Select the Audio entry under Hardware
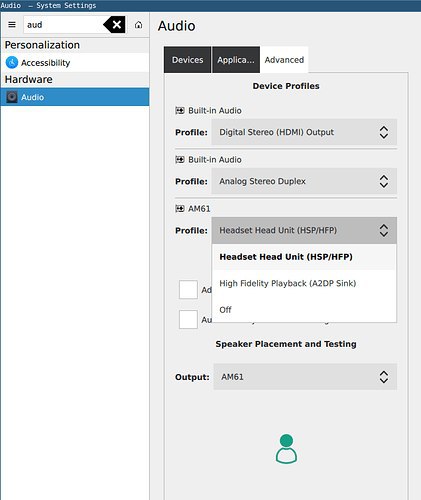This screenshot has height=500, width=421. coord(75,97)
